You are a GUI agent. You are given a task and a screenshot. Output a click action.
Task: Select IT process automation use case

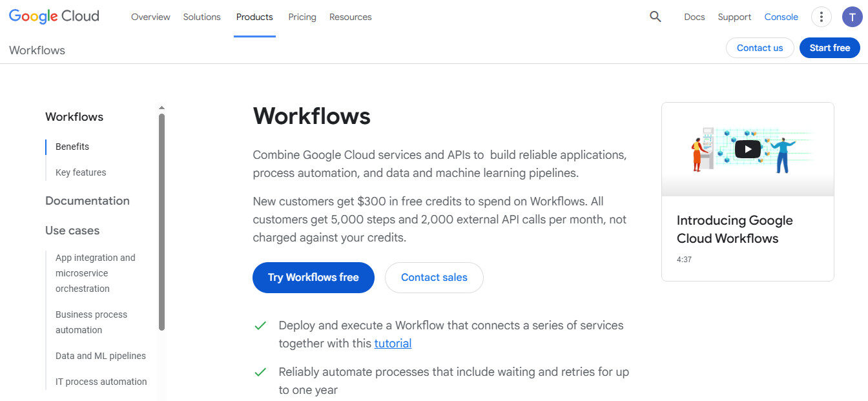click(100, 382)
